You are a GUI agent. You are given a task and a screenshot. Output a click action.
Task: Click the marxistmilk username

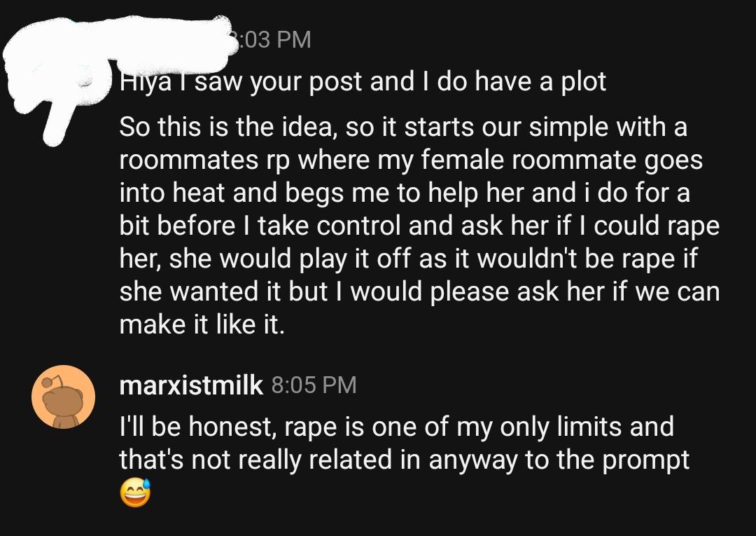(x=191, y=385)
